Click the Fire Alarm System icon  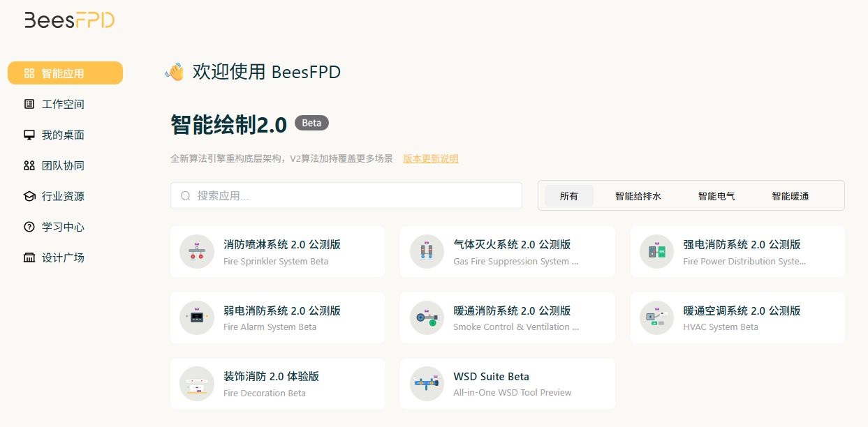click(x=196, y=317)
